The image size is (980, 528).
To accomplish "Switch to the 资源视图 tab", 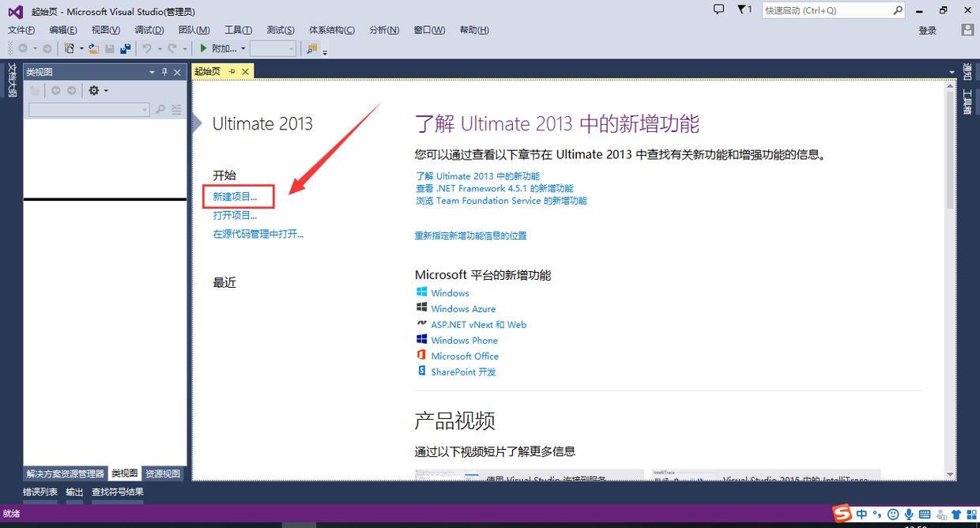I will tap(162, 473).
